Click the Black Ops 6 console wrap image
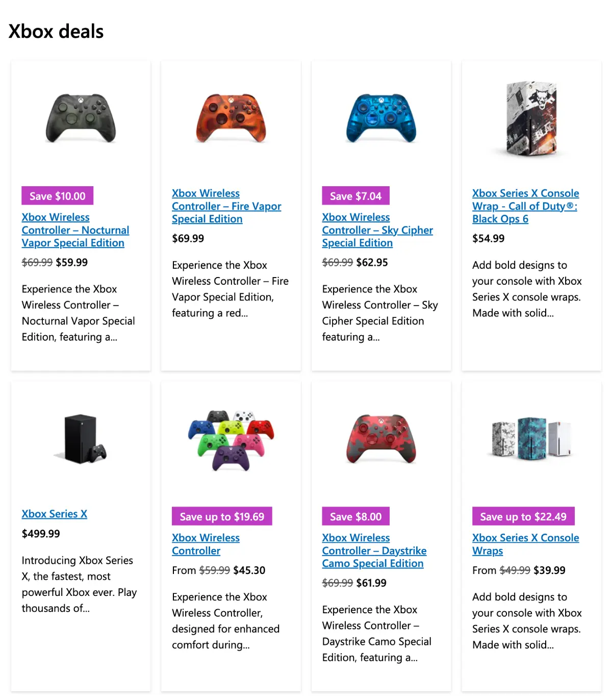The height and width of the screenshot is (700, 612). 531,118
